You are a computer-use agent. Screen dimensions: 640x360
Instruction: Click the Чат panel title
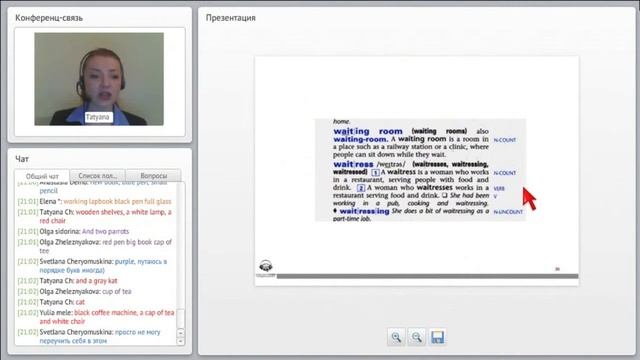click(22, 159)
